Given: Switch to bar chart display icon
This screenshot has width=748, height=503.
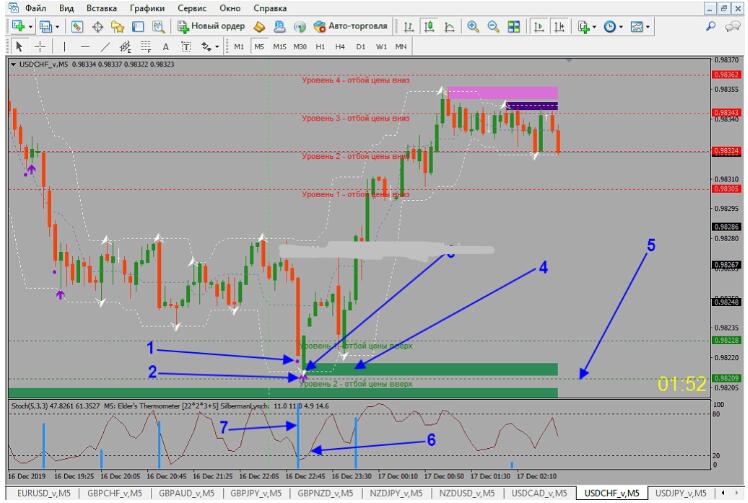Looking at the screenshot, I should [x=409, y=27].
